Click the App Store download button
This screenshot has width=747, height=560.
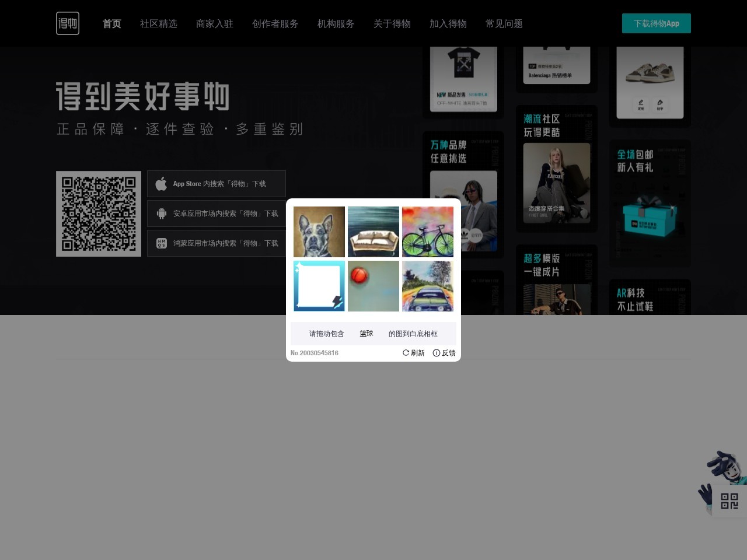click(x=217, y=184)
